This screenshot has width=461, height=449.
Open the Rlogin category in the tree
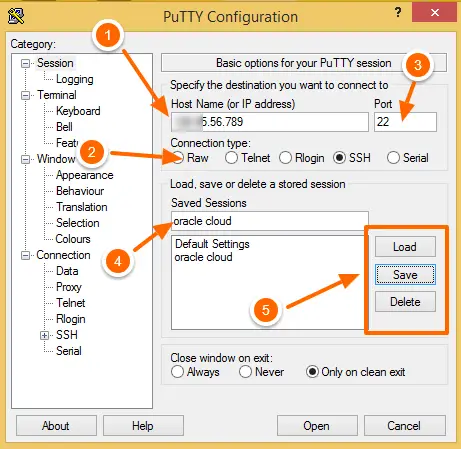click(71, 319)
